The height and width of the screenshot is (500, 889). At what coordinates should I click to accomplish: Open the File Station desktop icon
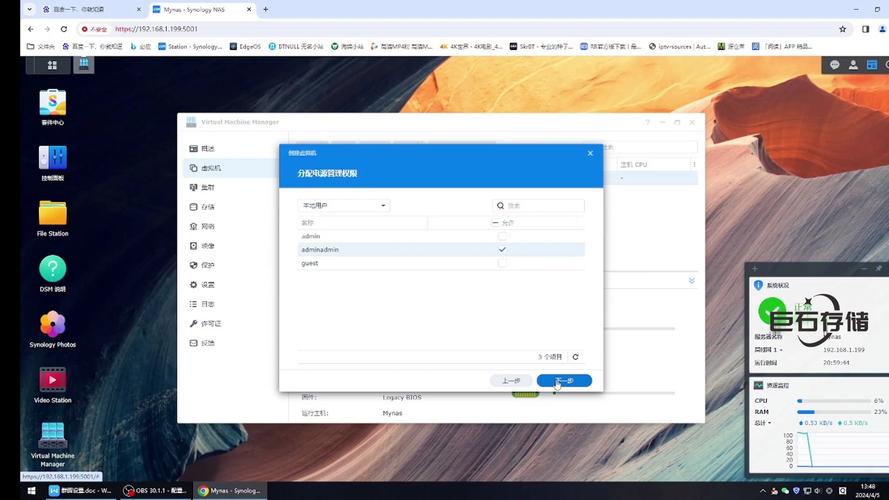pyautogui.click(x=52, y=213)
